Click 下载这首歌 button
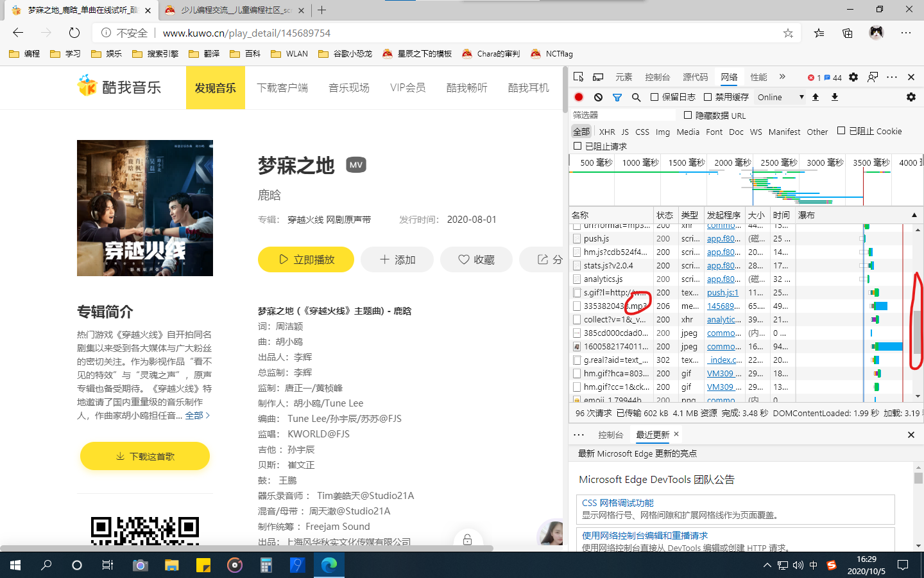 (145, 456)
